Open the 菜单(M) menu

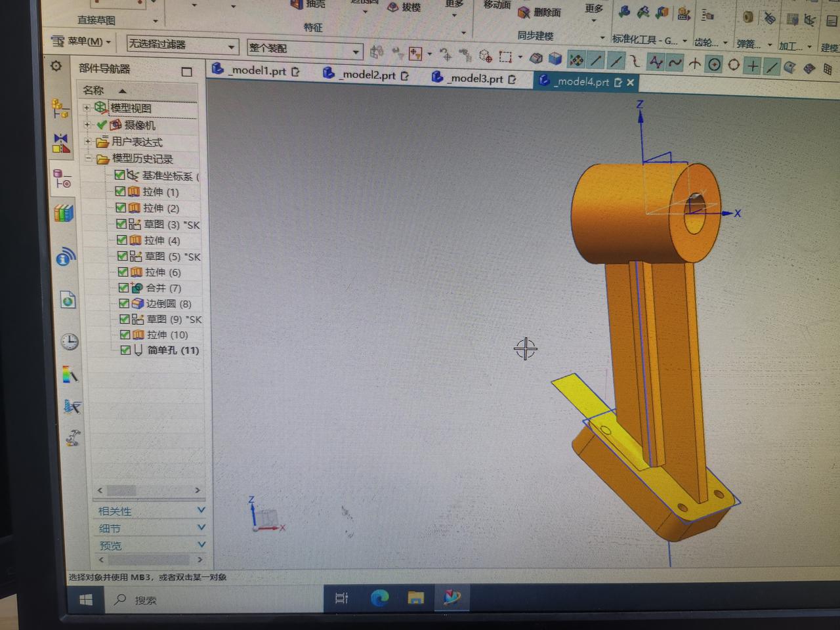pyautogui.click(x=81, y=41)
